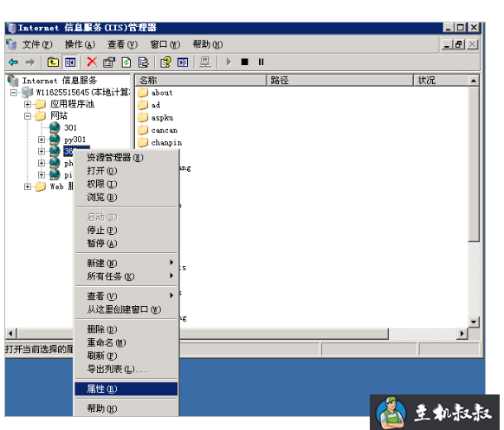Open the 帮助(H) menu in the menu bar
Viewport: 504px width, 430px height.
(x=208, y=44)
